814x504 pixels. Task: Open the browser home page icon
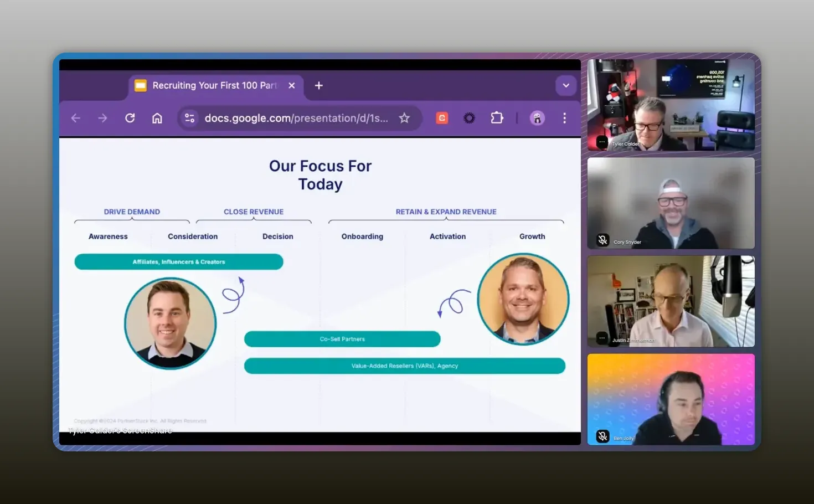(x=157, y=118)
